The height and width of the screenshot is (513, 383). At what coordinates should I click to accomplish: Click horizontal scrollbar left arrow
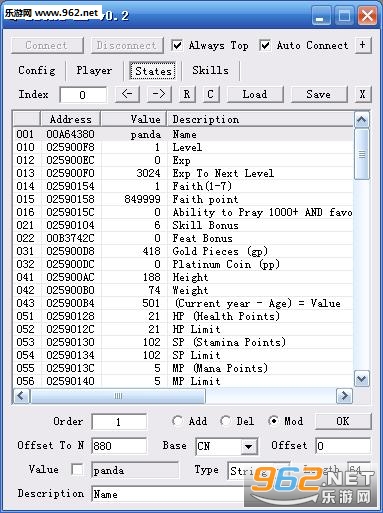point(21,396)
